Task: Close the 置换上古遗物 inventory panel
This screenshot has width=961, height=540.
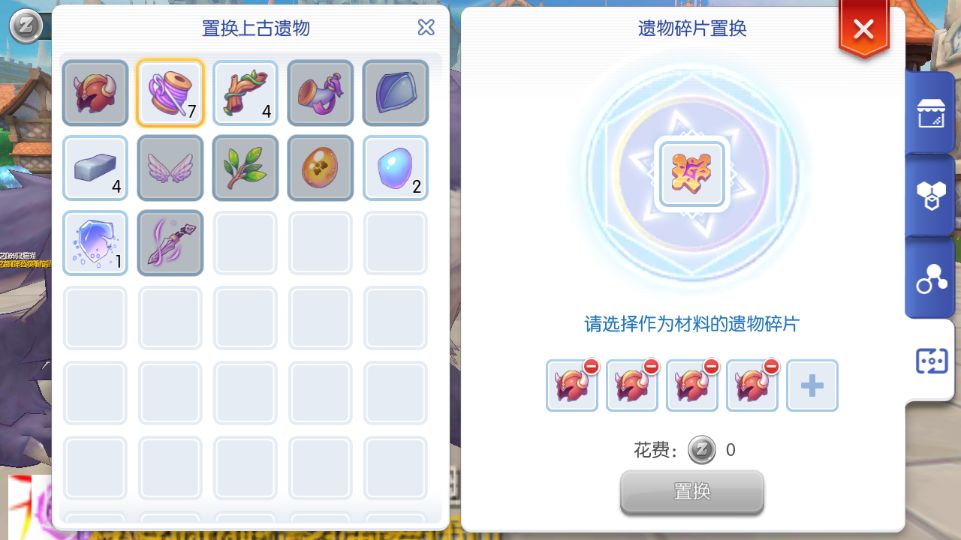Action: (x=426, y=27)
